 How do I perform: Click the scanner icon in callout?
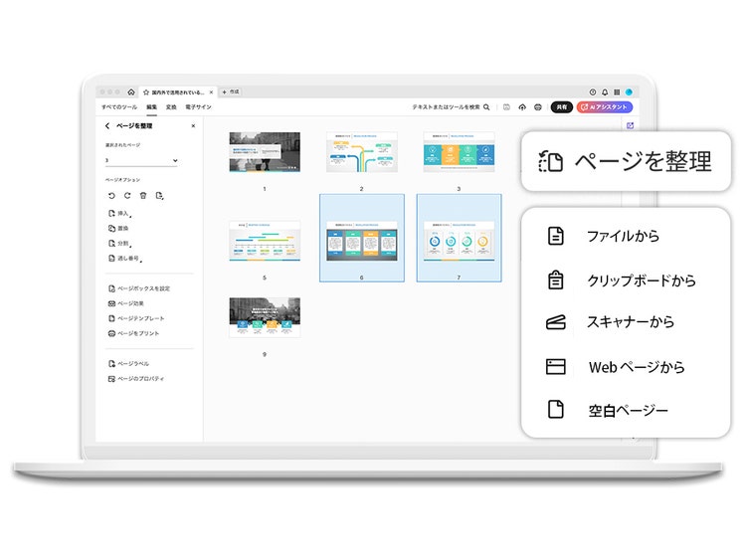pos(556,322)
